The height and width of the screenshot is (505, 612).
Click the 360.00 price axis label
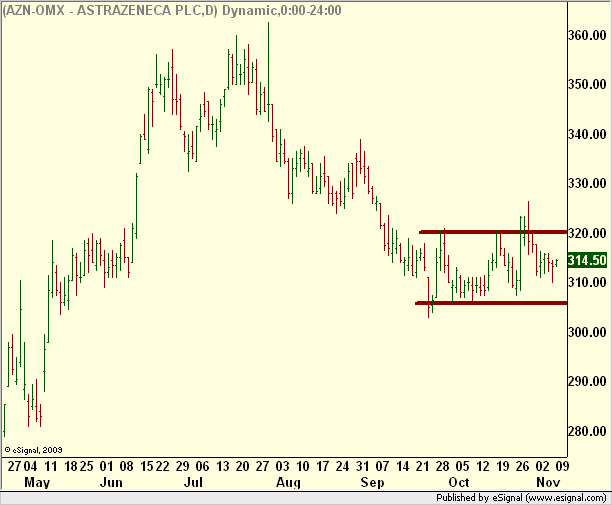587,36
